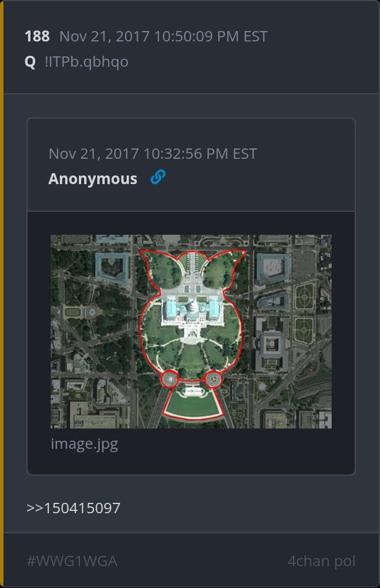Click the right red circle in the owl outline
Image resolution: width=380 pixels, height=588 pixels.
tap(214, 380)
